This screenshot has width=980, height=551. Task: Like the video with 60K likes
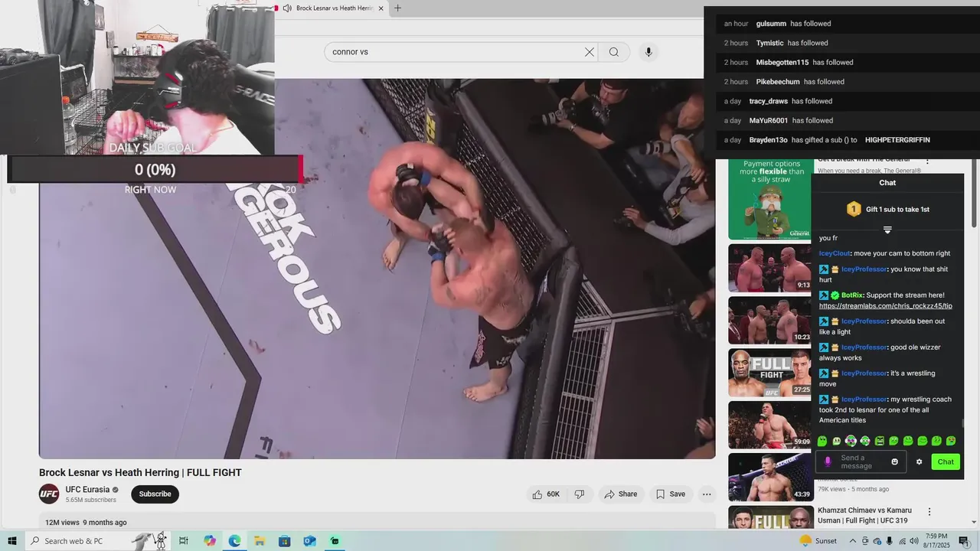coord(547,494)
